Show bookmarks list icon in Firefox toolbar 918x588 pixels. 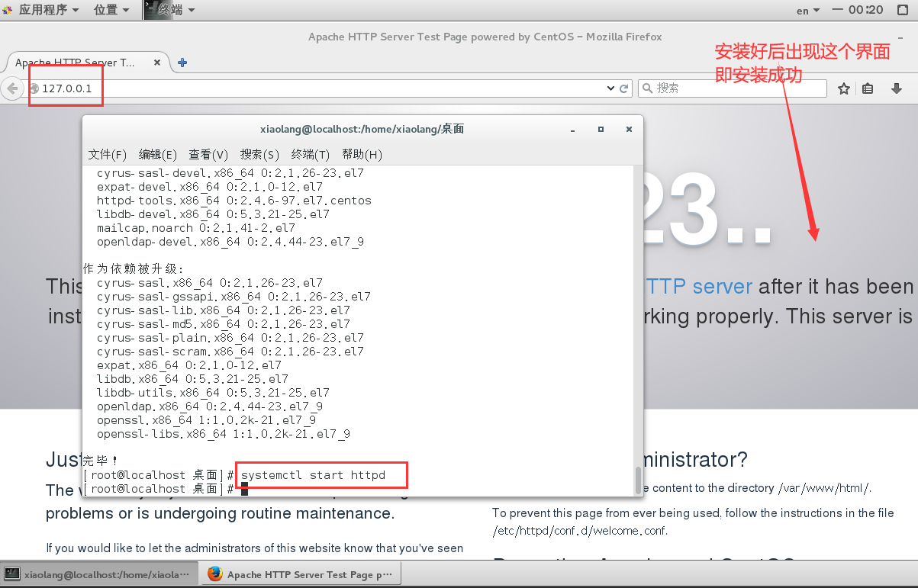868,88
